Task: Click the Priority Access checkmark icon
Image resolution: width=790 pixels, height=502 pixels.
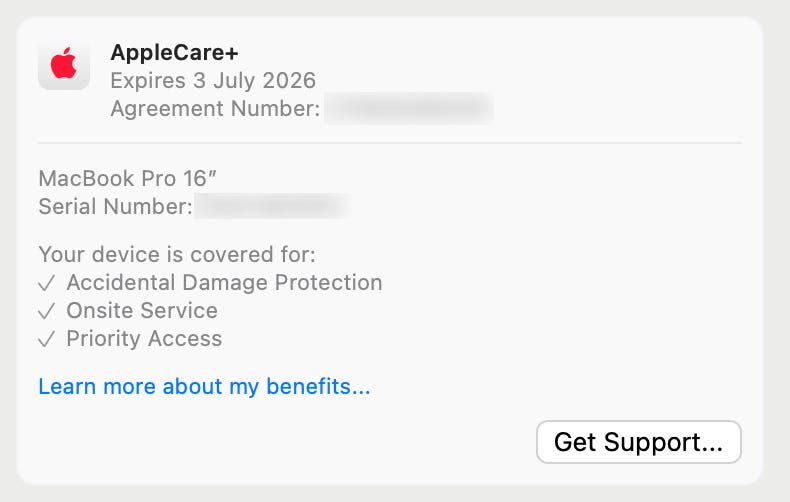Action: coord(46,339)
